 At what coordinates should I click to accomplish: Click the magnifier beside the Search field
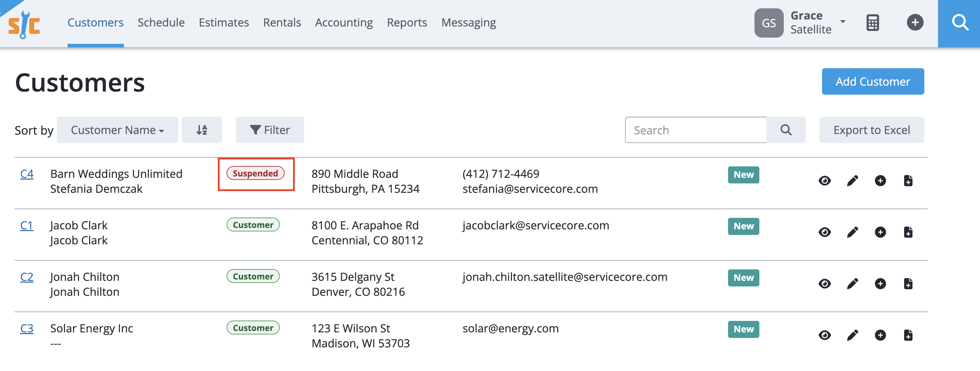785,130
